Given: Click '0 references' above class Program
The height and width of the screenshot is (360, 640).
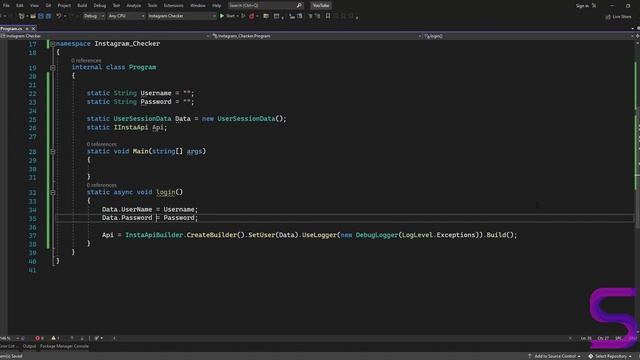Looking at the screenshot, I should point(86,60).
